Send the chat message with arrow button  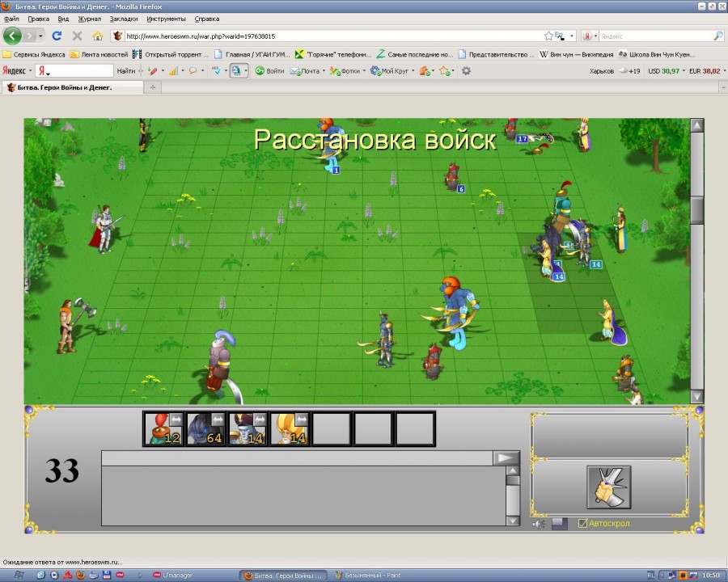(506, 458)
